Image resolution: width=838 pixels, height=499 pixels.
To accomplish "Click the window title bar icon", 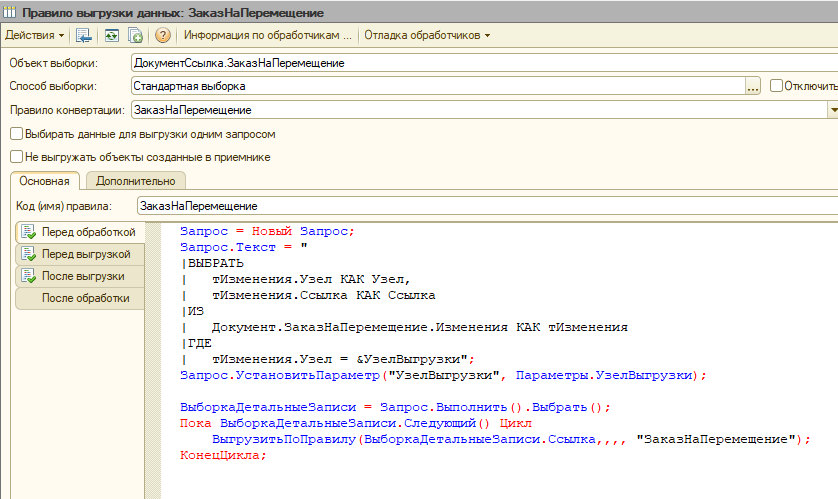I will point(10,12).
